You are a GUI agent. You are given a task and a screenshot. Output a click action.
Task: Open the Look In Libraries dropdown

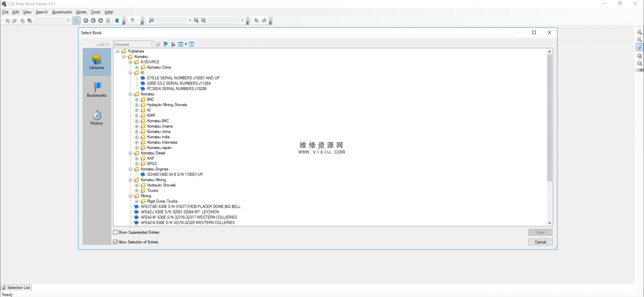coord(133,44)
